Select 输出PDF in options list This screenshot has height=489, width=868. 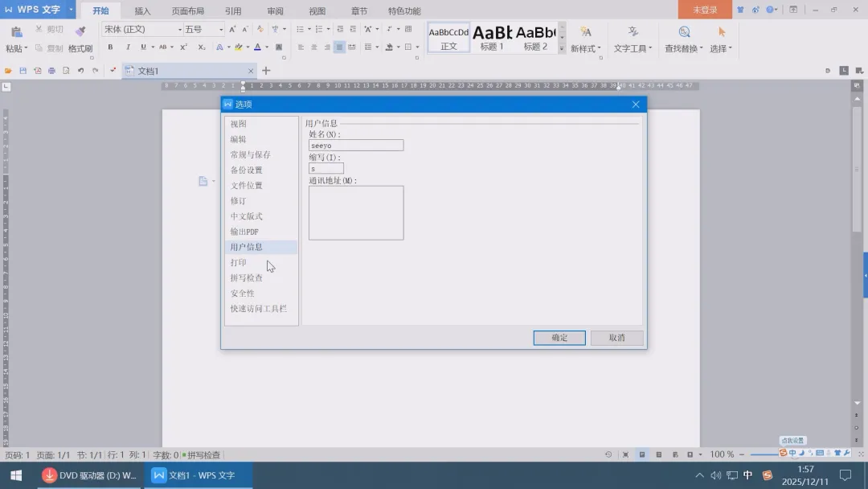[261, 232]
